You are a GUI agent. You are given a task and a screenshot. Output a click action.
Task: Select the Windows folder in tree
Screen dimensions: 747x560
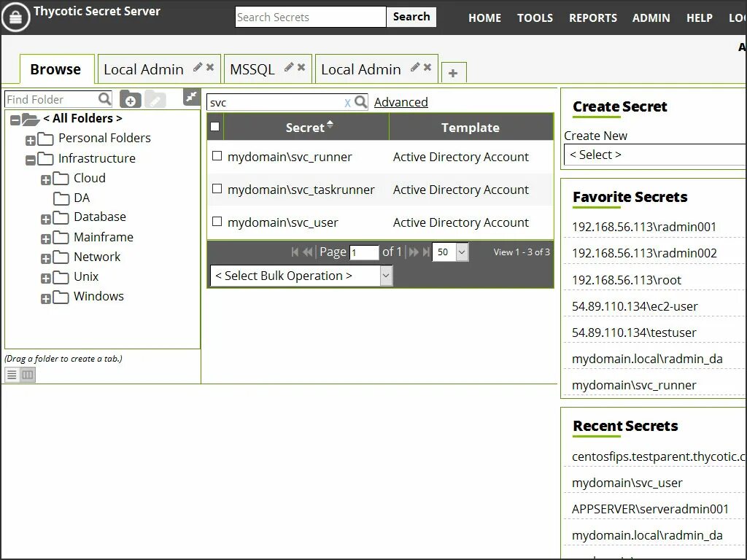click(98, 296)
